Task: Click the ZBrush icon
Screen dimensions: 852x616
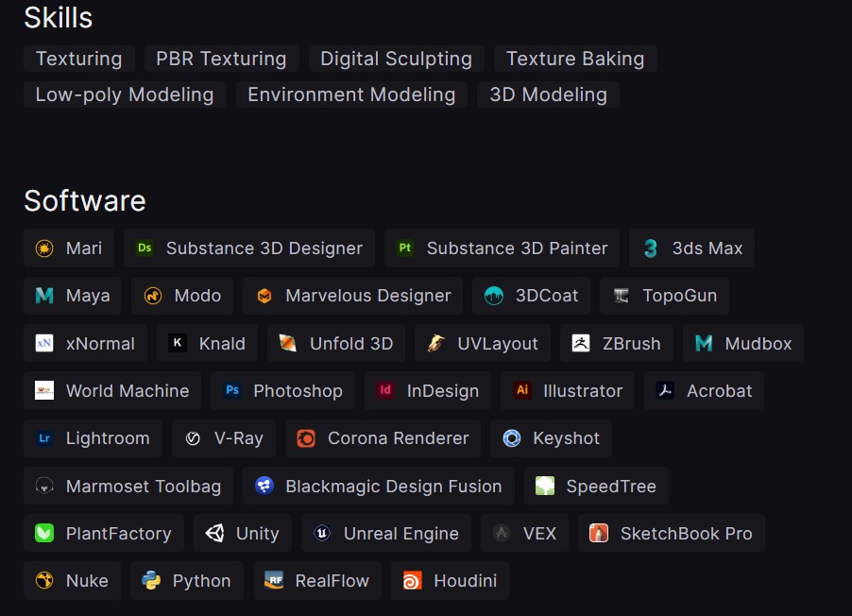Action: click(581, 343)
